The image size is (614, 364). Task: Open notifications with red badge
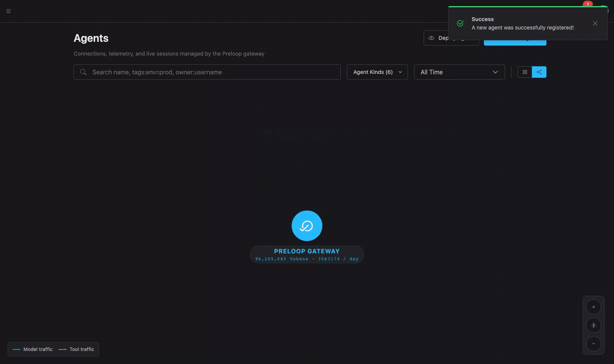(x=587, y=4)
